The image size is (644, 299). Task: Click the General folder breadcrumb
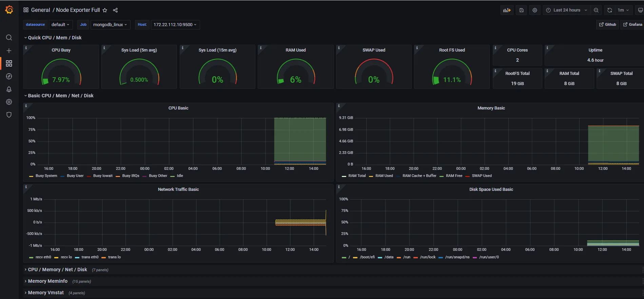pos(40,10)
